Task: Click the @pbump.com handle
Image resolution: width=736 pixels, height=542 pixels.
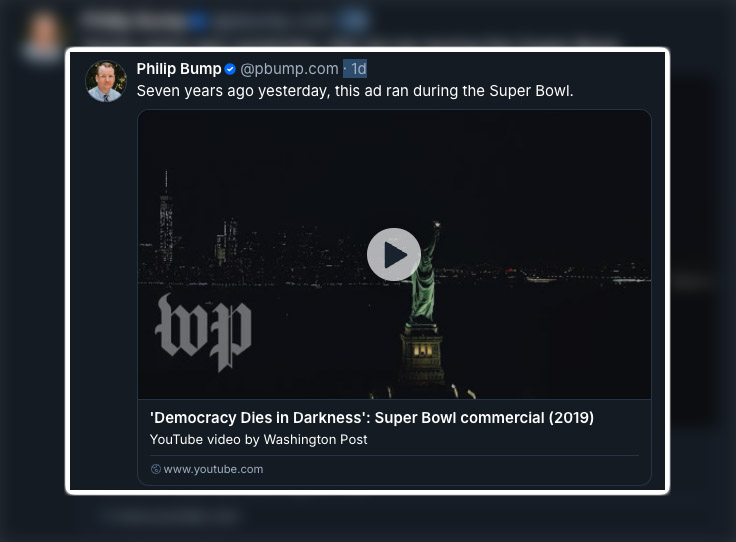Action: (x=289, y=69)
